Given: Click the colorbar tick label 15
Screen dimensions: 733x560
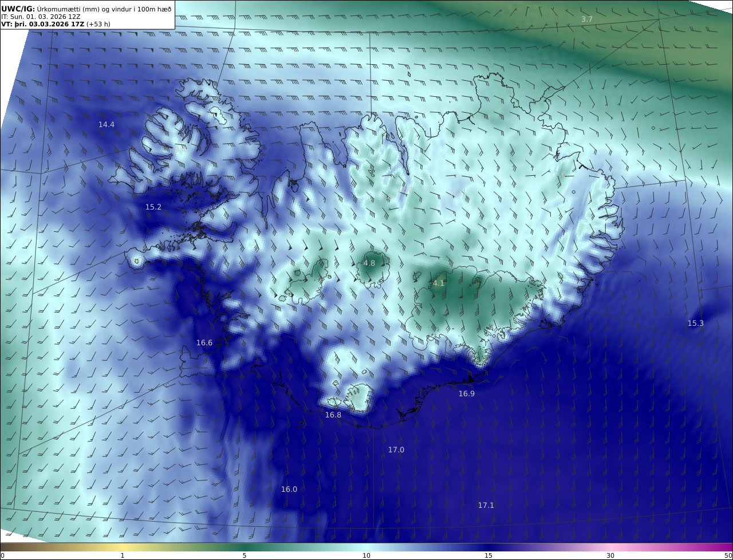Looking at the screenshot, I should tap(488, 556).
